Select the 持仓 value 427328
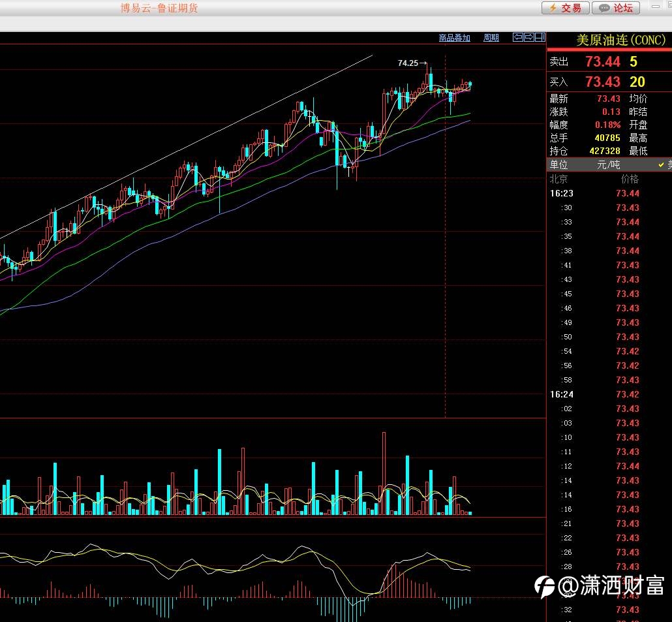The height and width of the screenshot is (622, 672). tap(605, 151)
